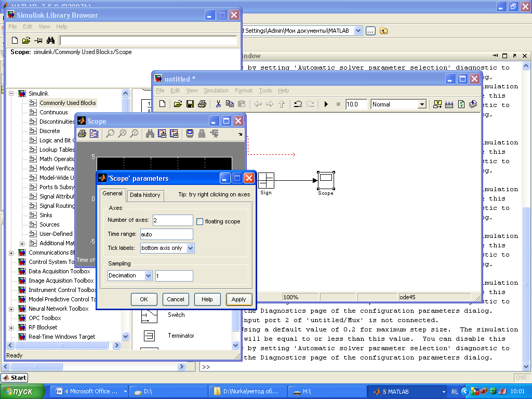Click Help button in Scope parameters
This screenshot has height=399, width=532.
click(x=207, y=299)
